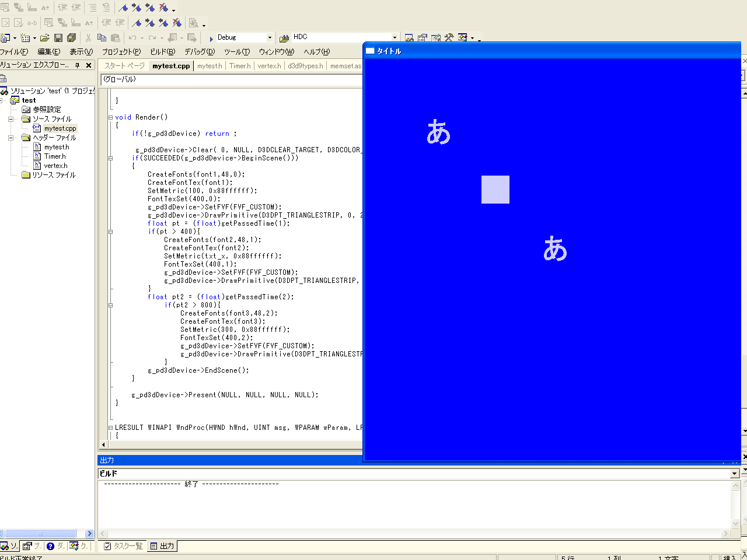
Task: Open the Build output pane selector dropdown
Action: (x=735, y=474)
